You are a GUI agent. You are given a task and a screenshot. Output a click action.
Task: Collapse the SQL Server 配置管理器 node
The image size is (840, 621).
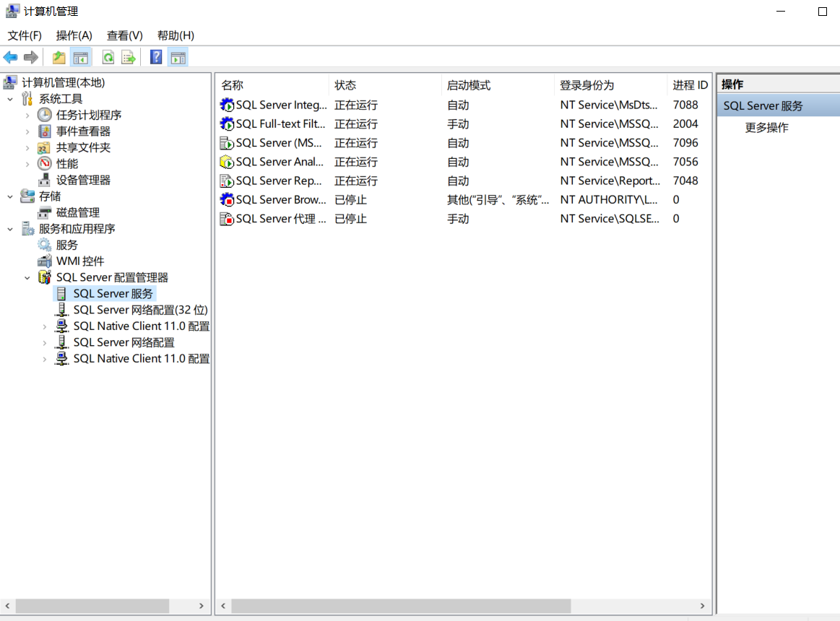[27, 277]
